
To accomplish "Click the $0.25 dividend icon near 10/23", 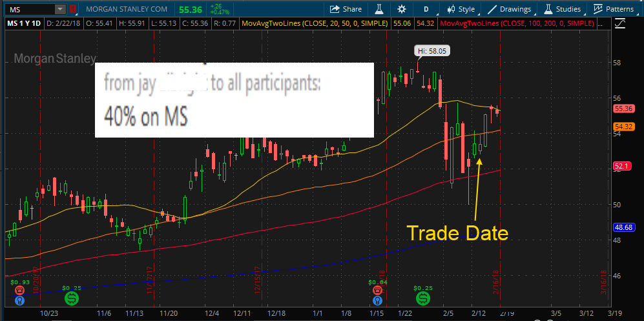I will (72, 298).
